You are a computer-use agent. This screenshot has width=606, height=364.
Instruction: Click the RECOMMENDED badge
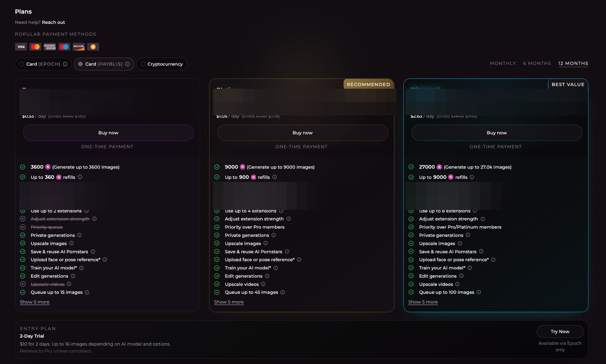click(368, 84)
